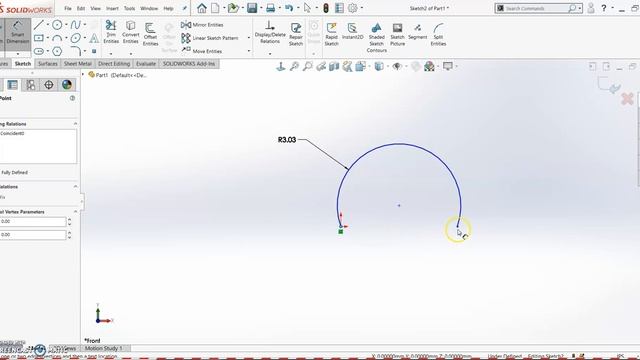Screen dimensions: 640x360
Task: Open the Window menu
Action: click(x=149, y=8)
